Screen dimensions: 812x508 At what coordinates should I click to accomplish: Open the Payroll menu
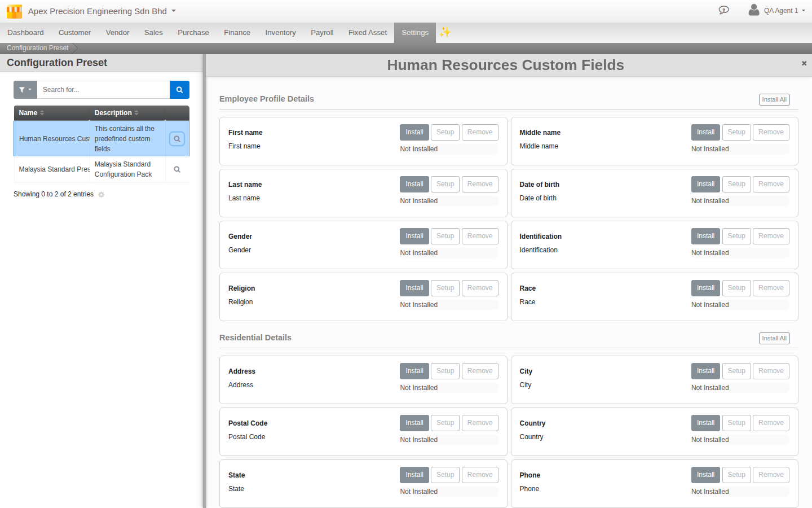coord(322,33)
